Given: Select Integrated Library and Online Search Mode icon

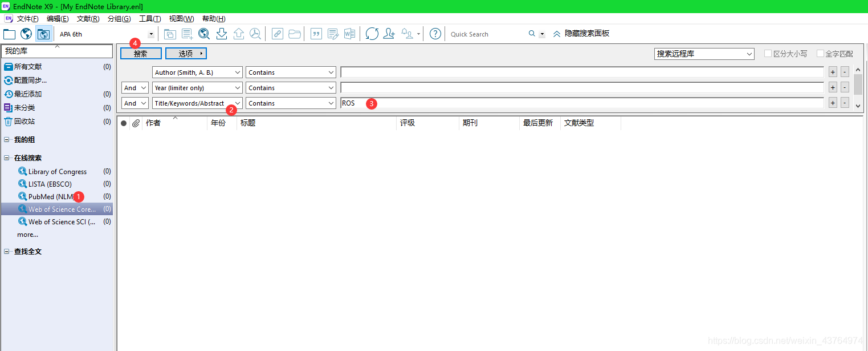Looking at the screenshot, I should (43, 34).
